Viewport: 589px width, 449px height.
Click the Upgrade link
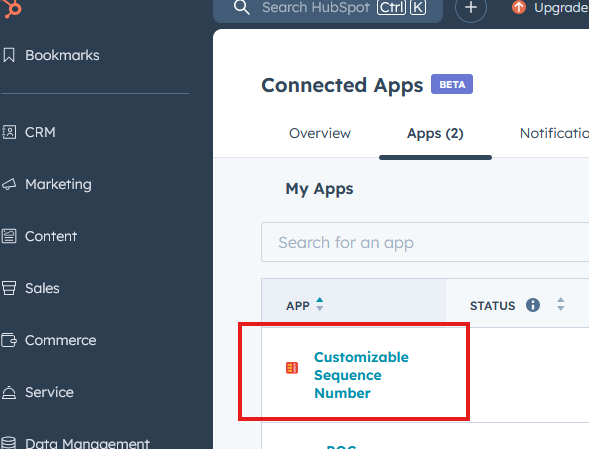click(x=561, y=8)
